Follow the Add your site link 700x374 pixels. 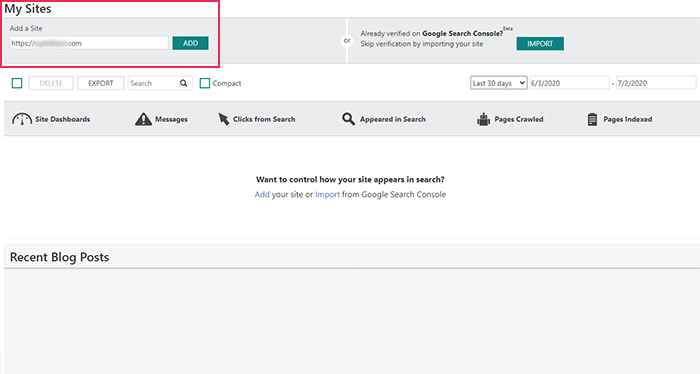[x=262, y=195]
